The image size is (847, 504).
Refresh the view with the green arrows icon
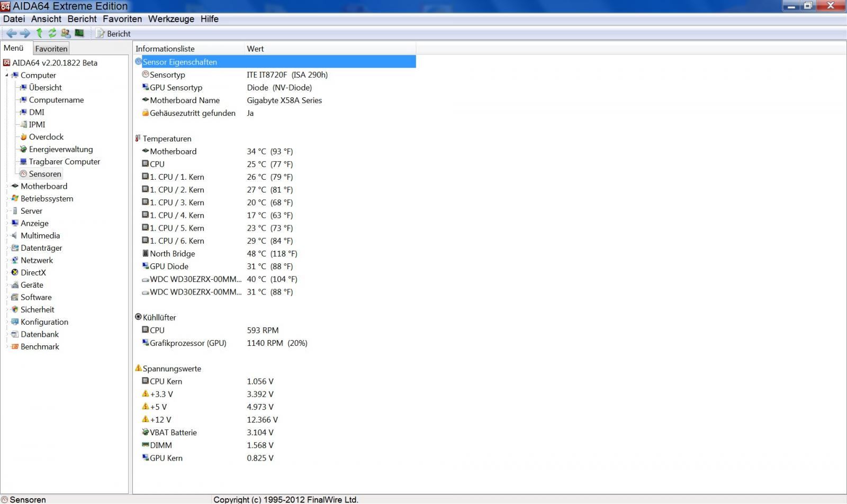click(52, 33)
